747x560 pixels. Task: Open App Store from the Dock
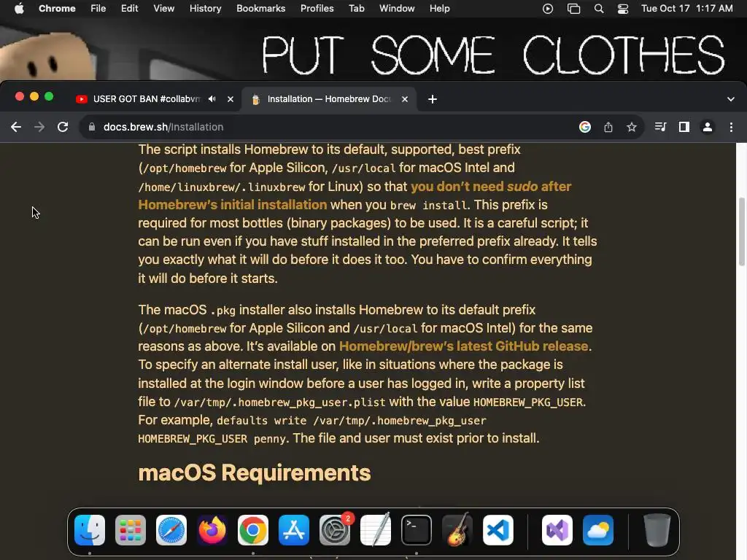[x=294, y=530]
